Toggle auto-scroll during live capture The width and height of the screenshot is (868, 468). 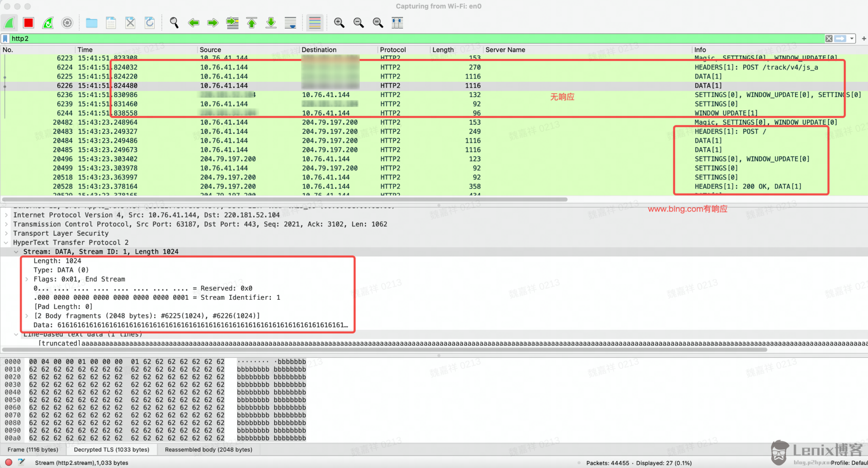tap(290, 23)
